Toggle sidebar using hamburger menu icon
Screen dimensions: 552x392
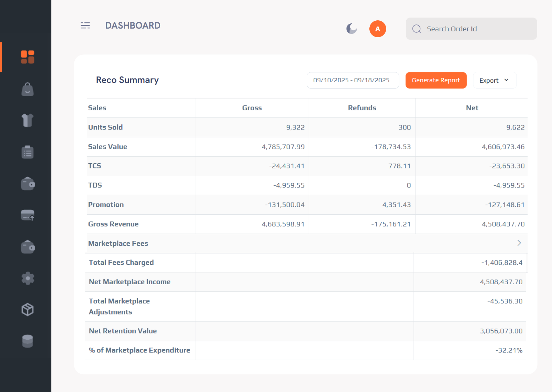click(85, 25)
